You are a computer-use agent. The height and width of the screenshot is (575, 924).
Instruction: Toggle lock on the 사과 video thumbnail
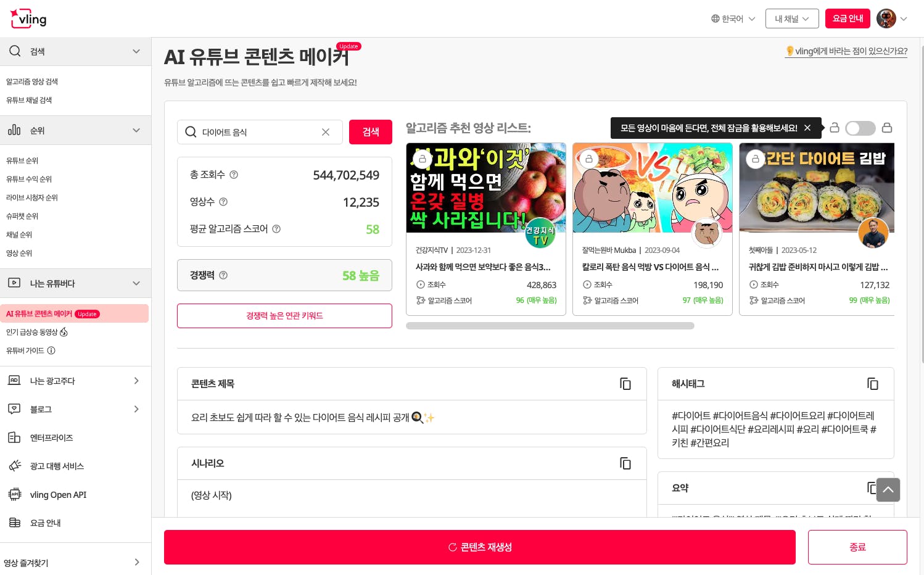click(423, 159)
